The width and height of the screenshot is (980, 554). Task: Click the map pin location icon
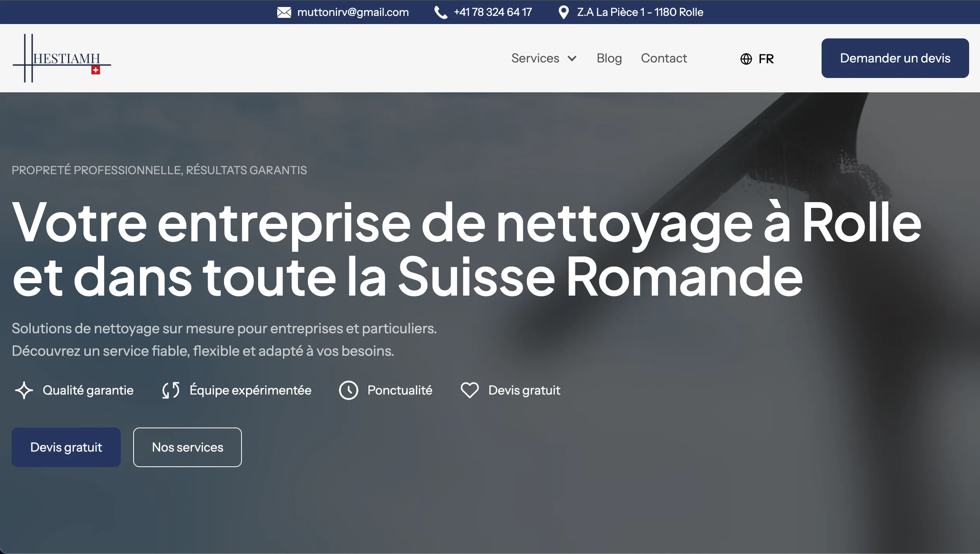click(x=563, y=12)
